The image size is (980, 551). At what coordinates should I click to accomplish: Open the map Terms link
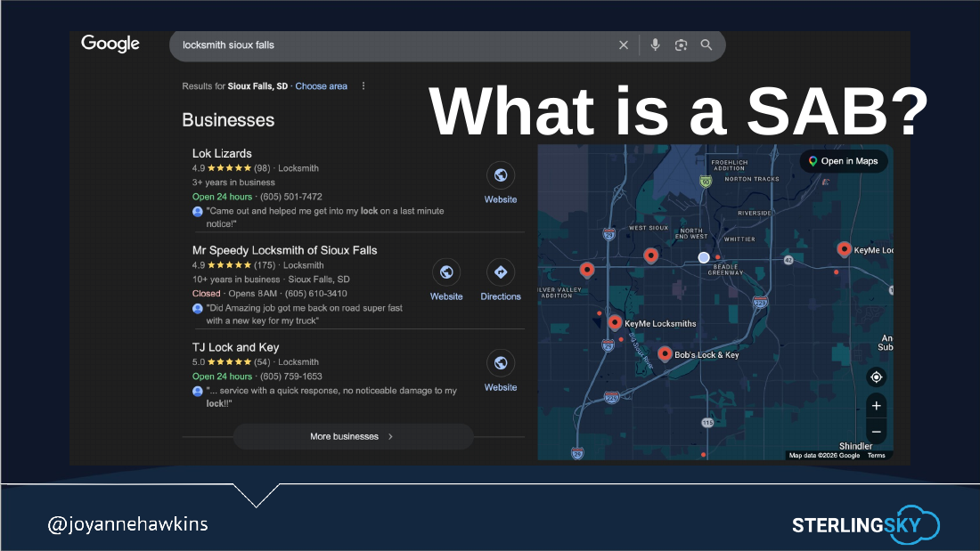pyautogui.click(x=877, y=456)
